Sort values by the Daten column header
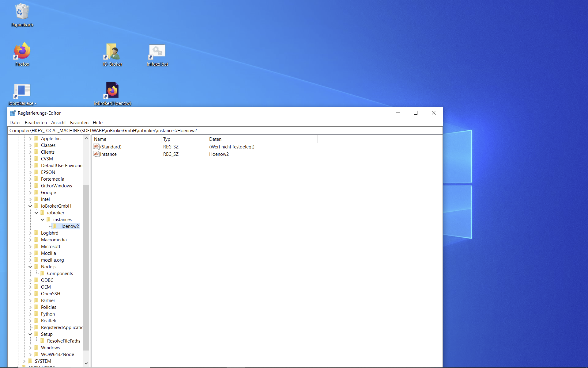Screen dimensions: 588x368 262,139
